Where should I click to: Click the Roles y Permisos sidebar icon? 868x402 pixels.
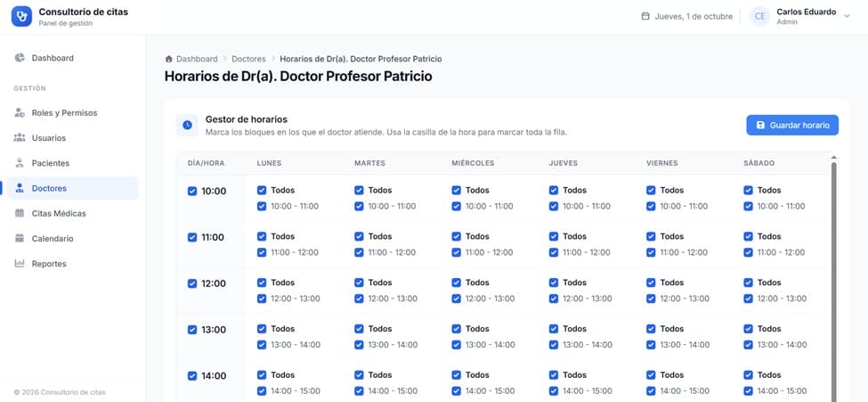point(20,112)
